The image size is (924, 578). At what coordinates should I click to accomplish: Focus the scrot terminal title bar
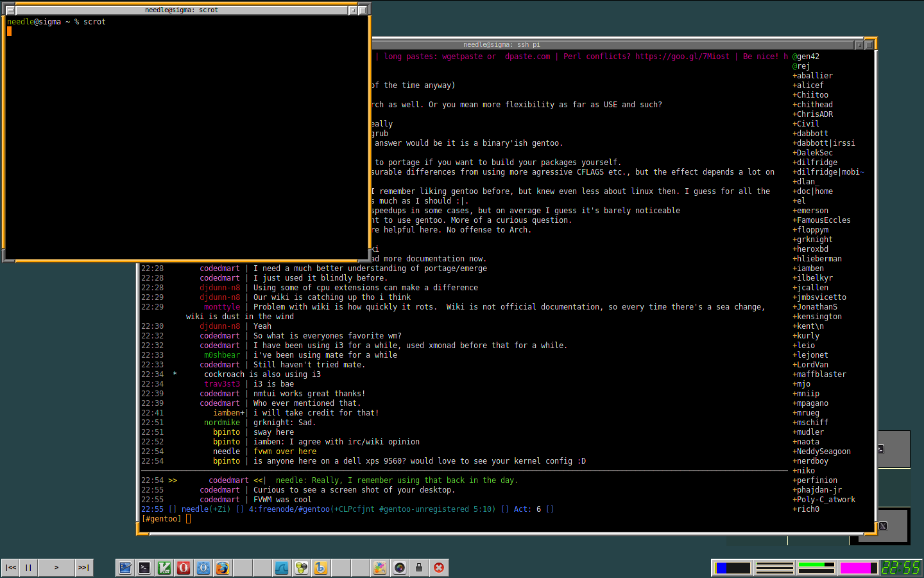(182, 10)
